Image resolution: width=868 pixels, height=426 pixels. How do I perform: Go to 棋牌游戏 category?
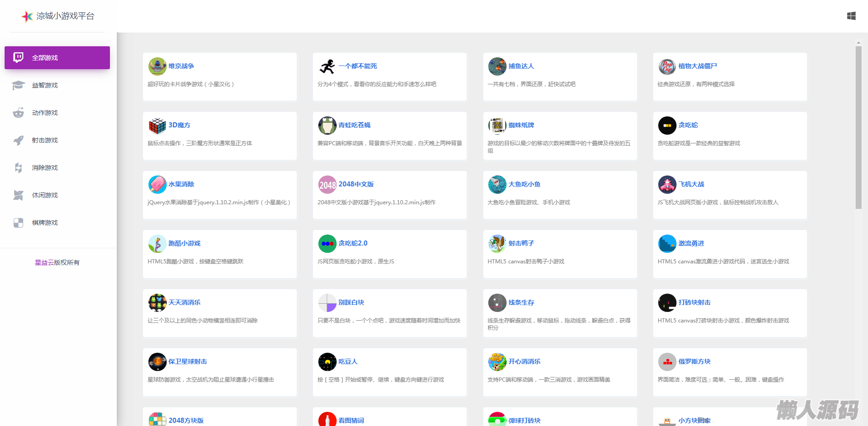coord(45,223)
